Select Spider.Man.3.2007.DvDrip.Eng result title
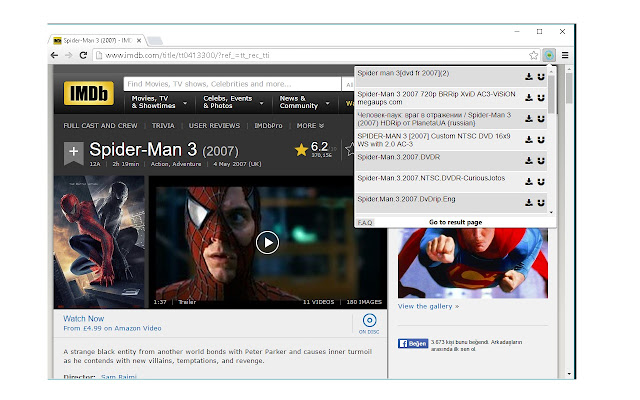This screenshot has height=400, width=640. pyautogui.click(x=406, y=199)
